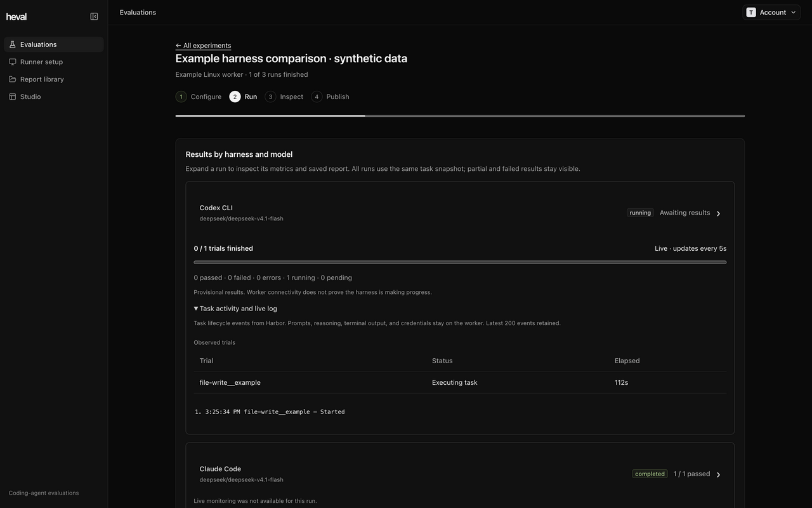Screen dimensions: 812x508
Task: Open Runner setup in the sidebar
Action: point(54,62)
